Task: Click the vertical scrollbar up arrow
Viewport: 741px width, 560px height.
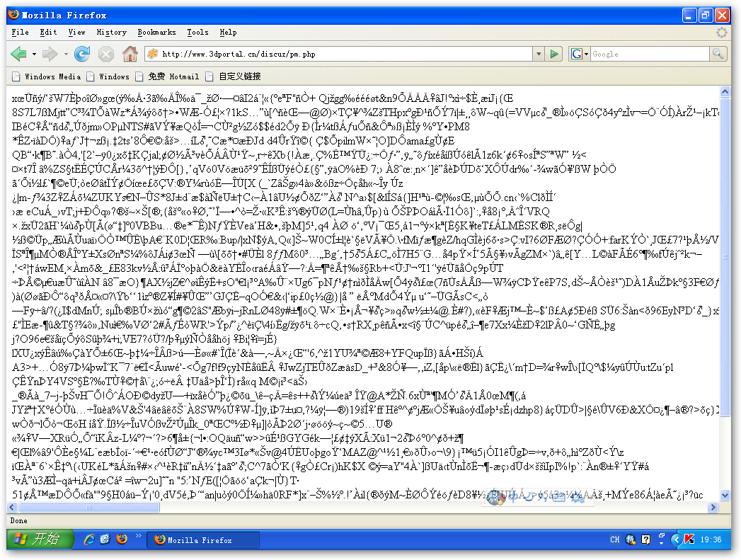Action: (725, 91)
